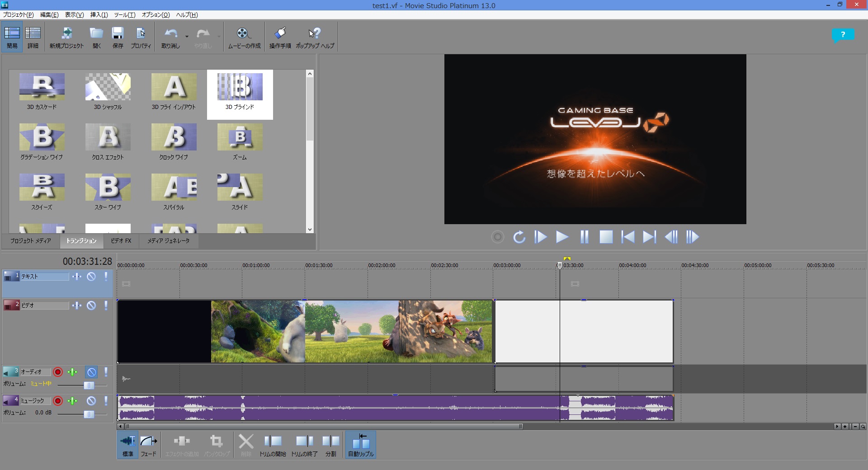This screenshot has width=868, height=470.
Task: Switch to the 詳細 advanced view mode
Action: (33, 37)
